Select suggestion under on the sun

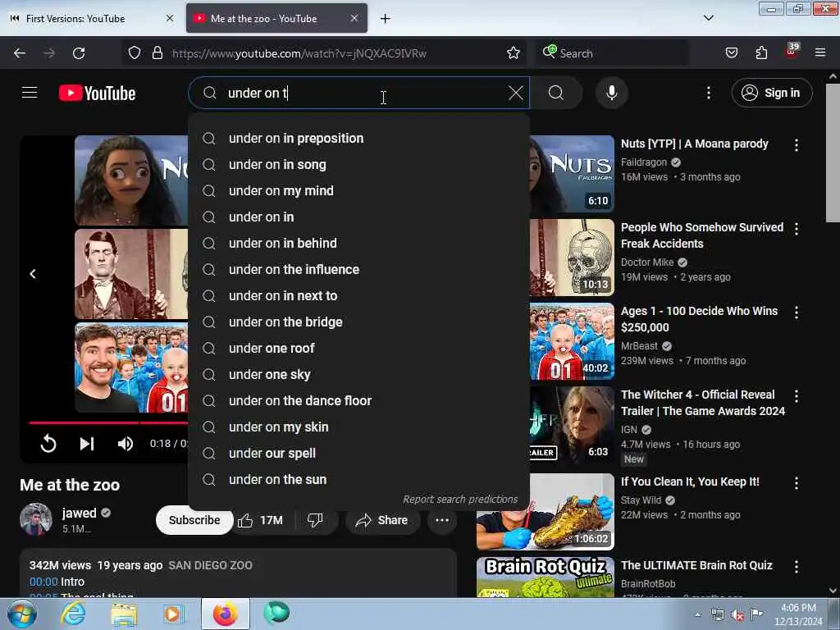pos(359,479)
